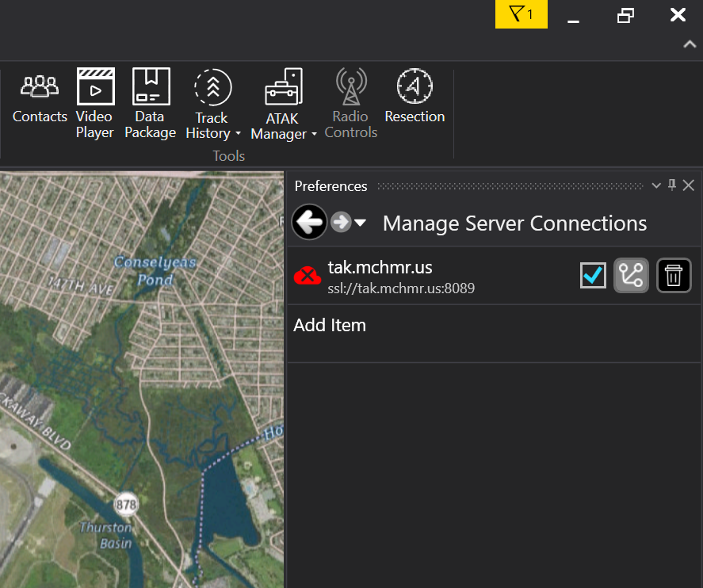Click the Manage Server Connections heading
The width and height of the screenshot is (703, 588).
pos(514,223)
